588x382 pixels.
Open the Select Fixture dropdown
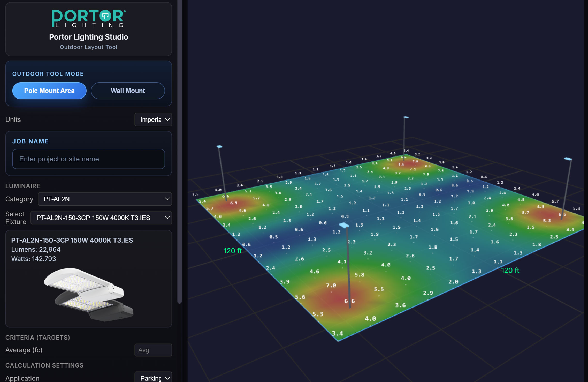point(101,218)
